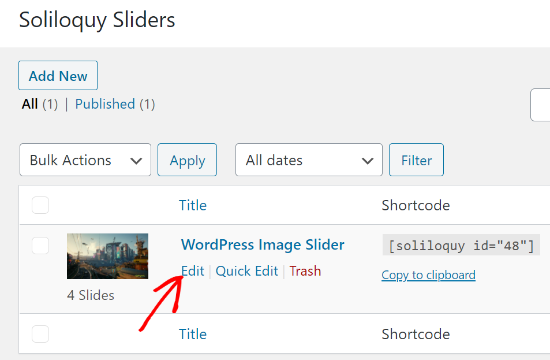The height and width of the screenshot is (360, 550).
Task: Sort by Title in the header row
Action: click(x=193, y=205)
